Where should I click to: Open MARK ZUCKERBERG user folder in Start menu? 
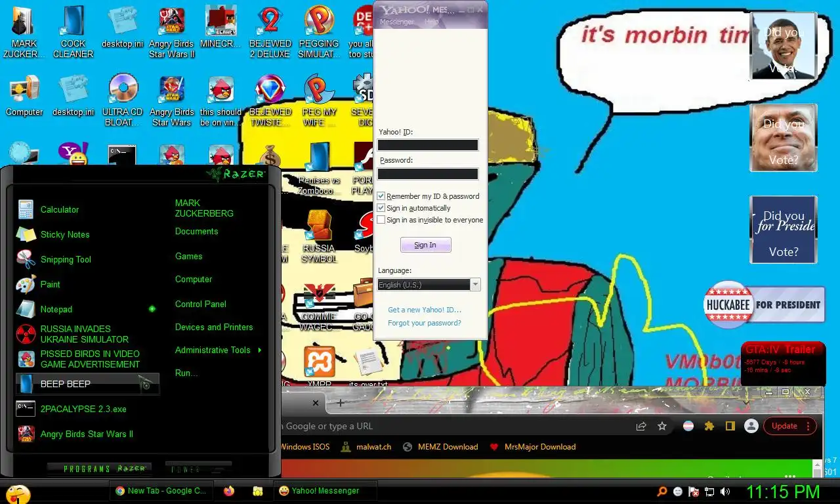[x=204, y=208]
